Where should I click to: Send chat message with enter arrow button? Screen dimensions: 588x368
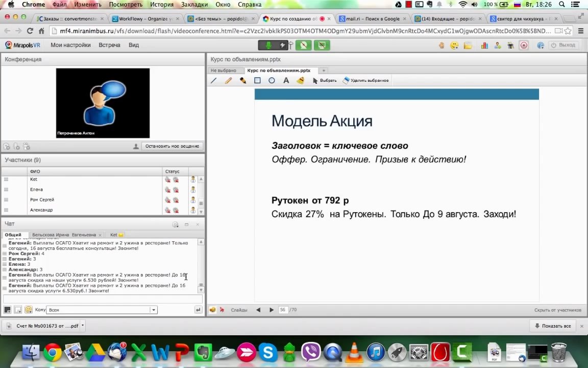coord(198,310)
